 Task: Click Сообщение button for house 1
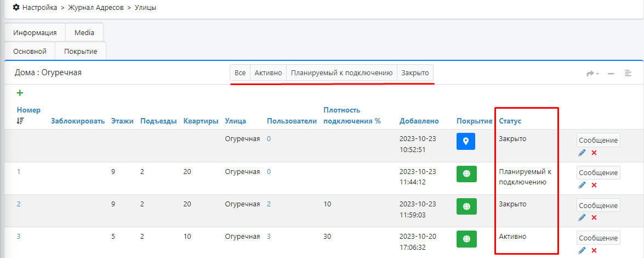598,173
